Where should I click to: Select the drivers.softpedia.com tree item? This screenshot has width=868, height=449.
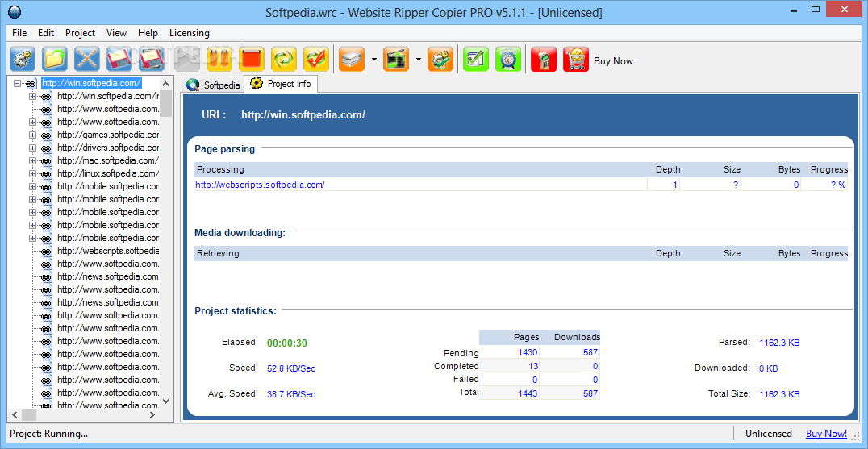108,148
